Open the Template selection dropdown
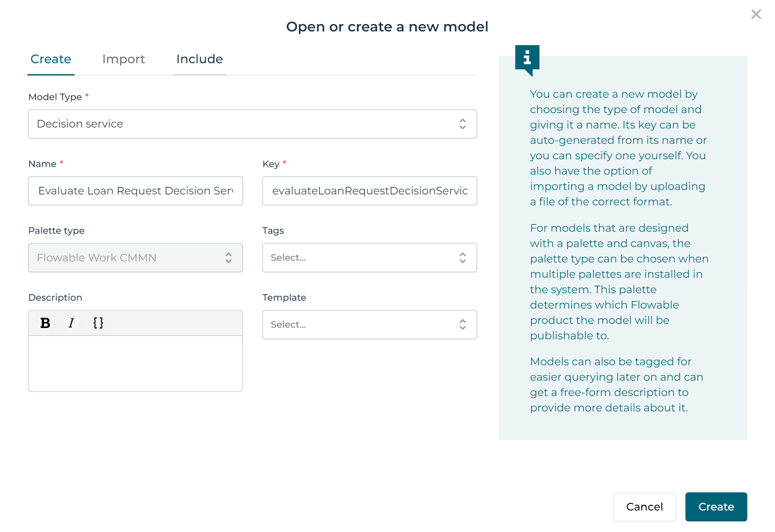Image resolution: width=775 pixels, height=532 pixels. pyautogui.click(x=369, y=325)
